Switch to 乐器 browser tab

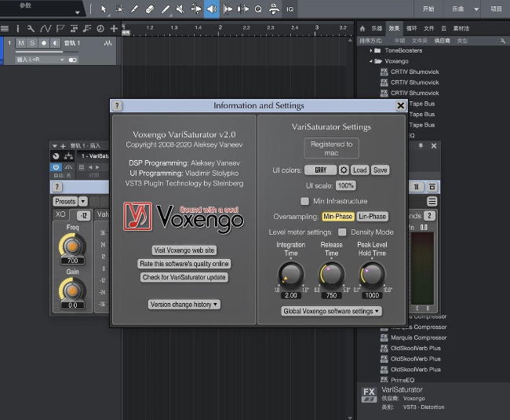click(377, 28)
